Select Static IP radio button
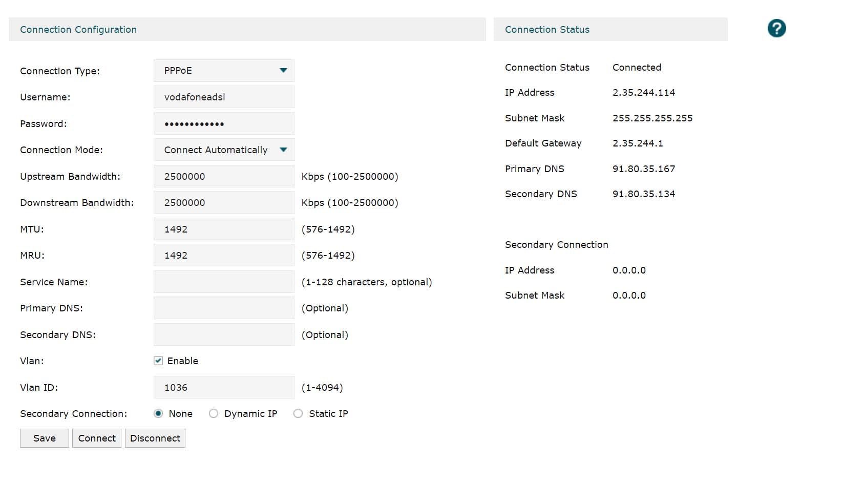843x504 pixels. point(298,414)
